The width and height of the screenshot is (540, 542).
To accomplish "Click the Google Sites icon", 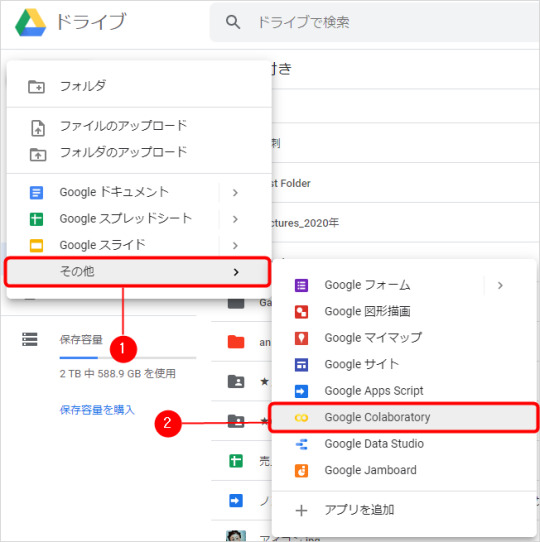I will pyautogui.click(x=301, y=365).
